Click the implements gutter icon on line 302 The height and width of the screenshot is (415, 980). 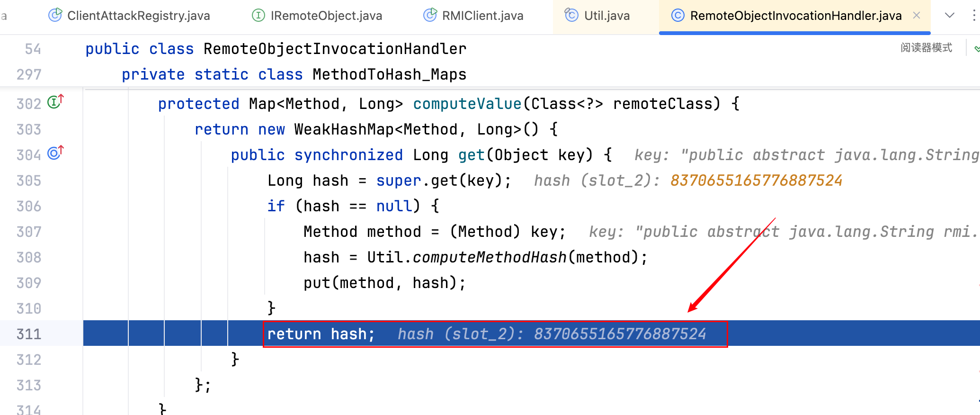point(55,102)
